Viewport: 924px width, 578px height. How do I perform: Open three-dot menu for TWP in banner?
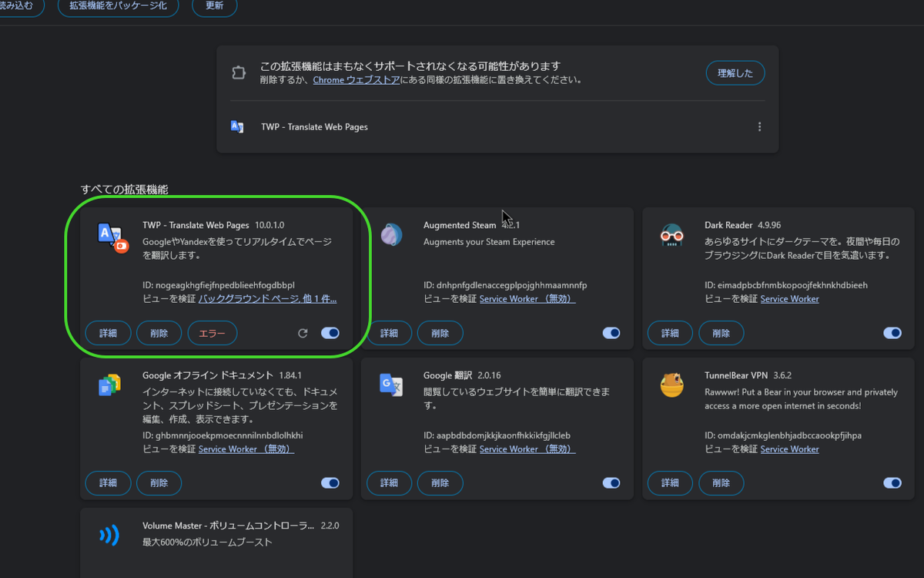coord(759,127)
